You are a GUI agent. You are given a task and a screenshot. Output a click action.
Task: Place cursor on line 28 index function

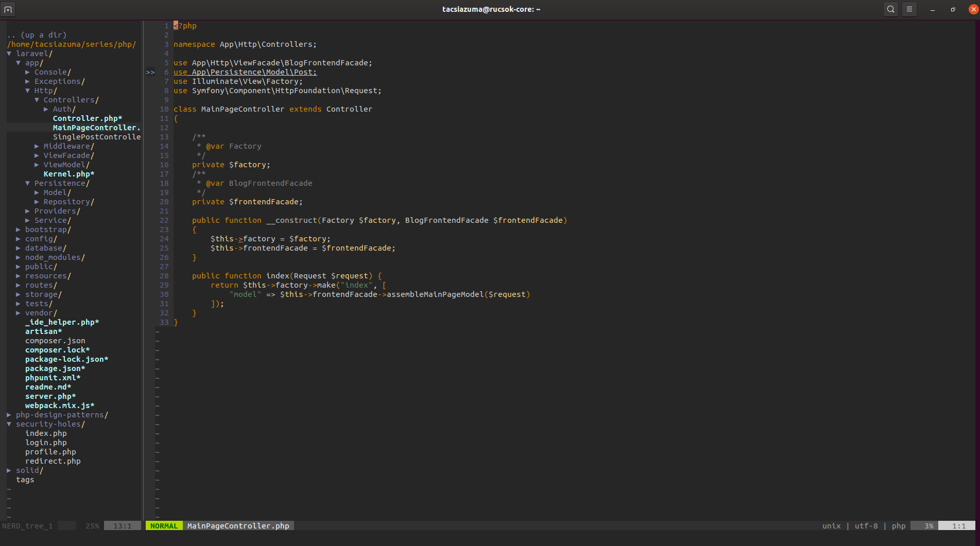point(278,276)
